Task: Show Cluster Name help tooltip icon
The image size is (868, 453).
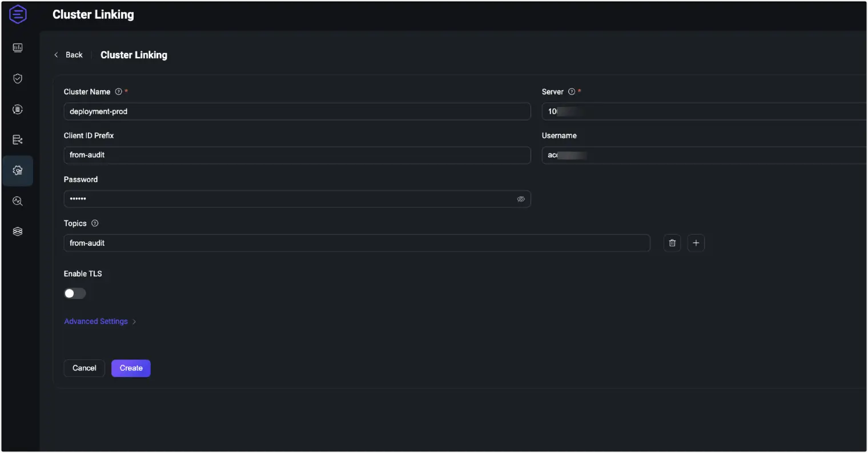Action: coord(118,92)
